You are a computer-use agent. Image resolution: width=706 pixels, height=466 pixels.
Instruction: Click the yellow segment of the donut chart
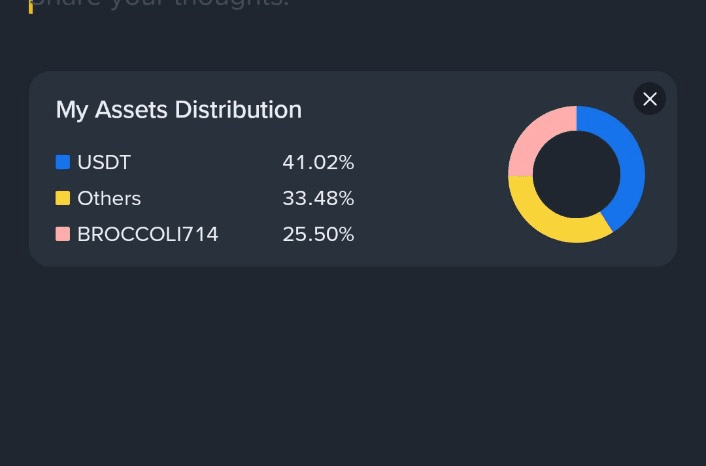pos(555,220)
